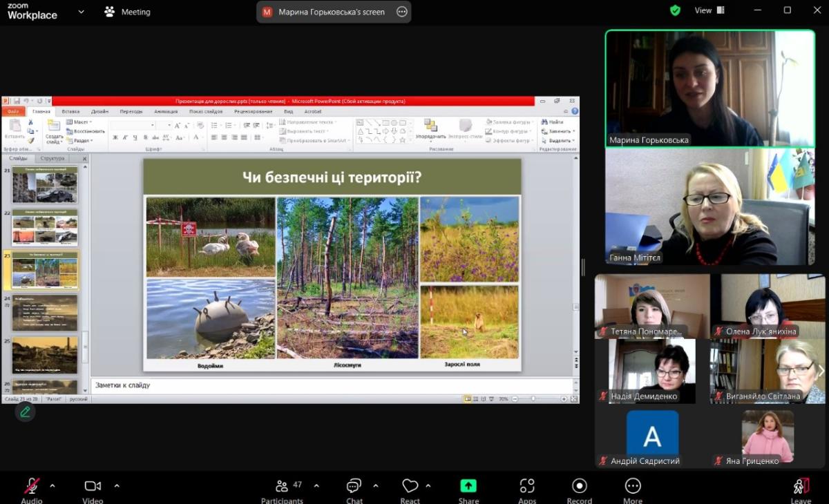
Task: Open the Apps menu icon
Action: click(x=527, y=487)
